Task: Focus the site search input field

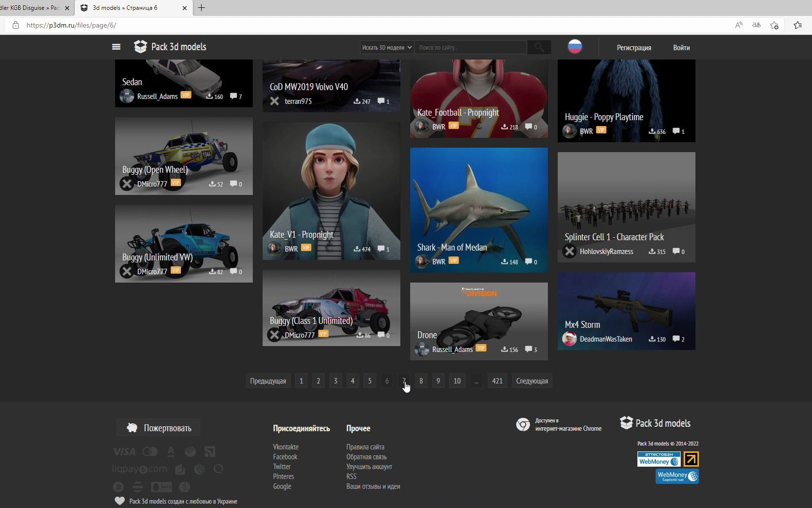Action: click(471, 47)
